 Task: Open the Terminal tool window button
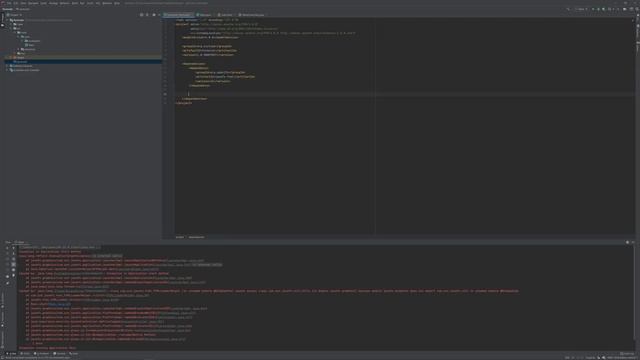60,353
